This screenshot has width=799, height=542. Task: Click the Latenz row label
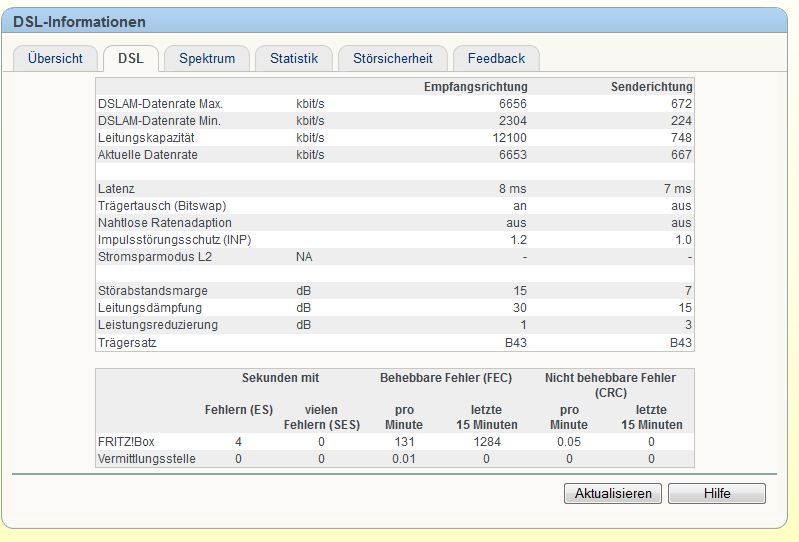coord(116,189)
